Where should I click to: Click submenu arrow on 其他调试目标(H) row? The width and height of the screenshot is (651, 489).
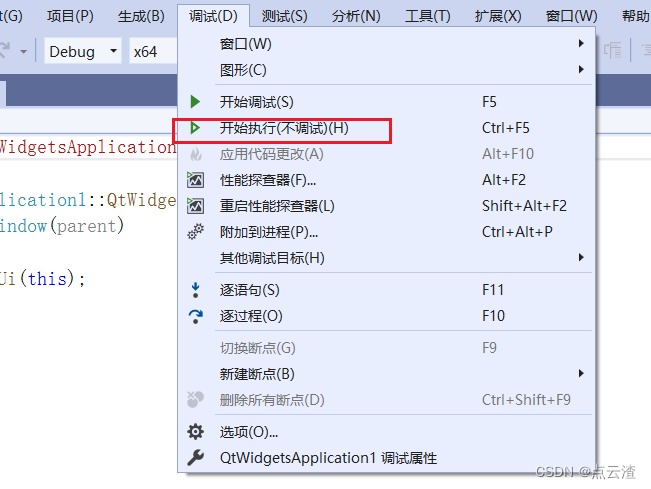(581, 257)
